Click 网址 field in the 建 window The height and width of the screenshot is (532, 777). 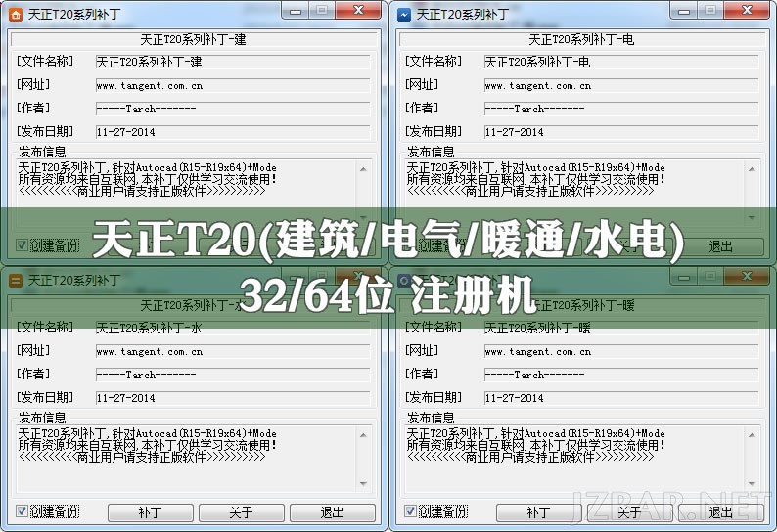233,85
